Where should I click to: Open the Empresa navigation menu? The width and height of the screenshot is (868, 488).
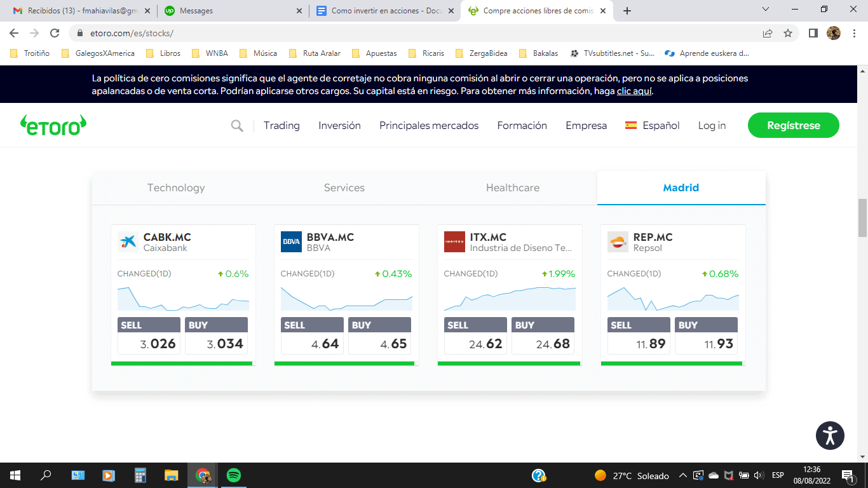pyautogui.click(x=586, y=125)
